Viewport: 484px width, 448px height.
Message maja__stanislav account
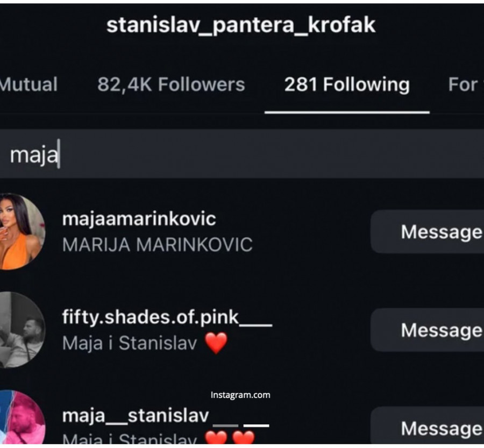tap(428, 426)
